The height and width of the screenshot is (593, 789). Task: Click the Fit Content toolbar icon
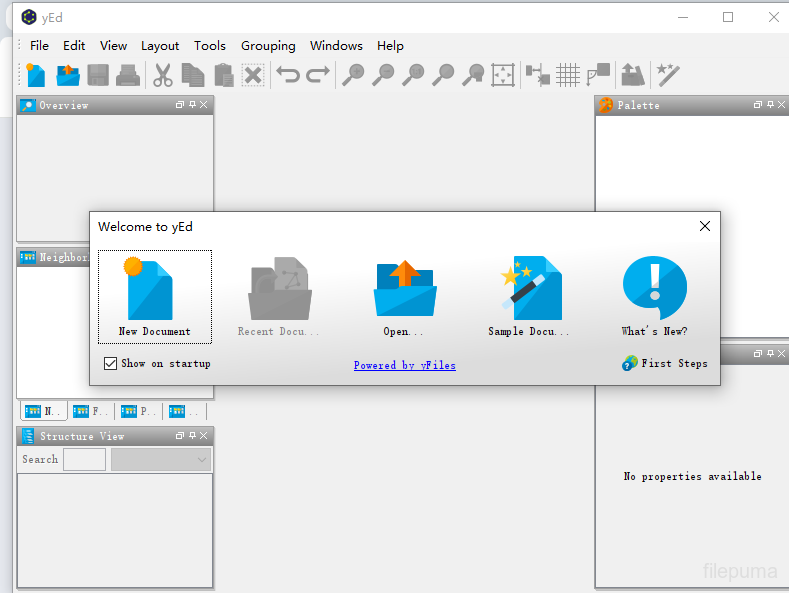[x=503, y=75]
